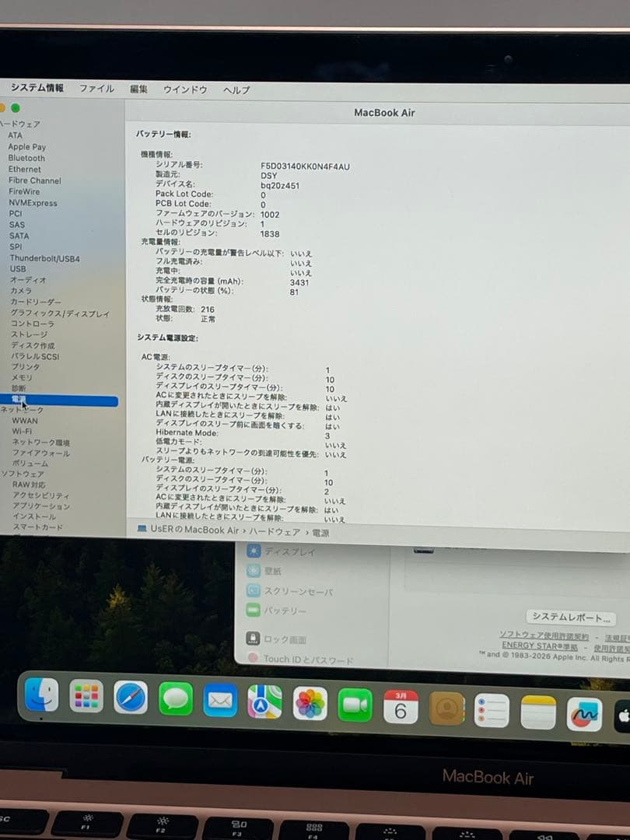This screenshot has width=630, height=840.
Task: Select アプリケーション in the sidebar
Action: click(41, 506)
